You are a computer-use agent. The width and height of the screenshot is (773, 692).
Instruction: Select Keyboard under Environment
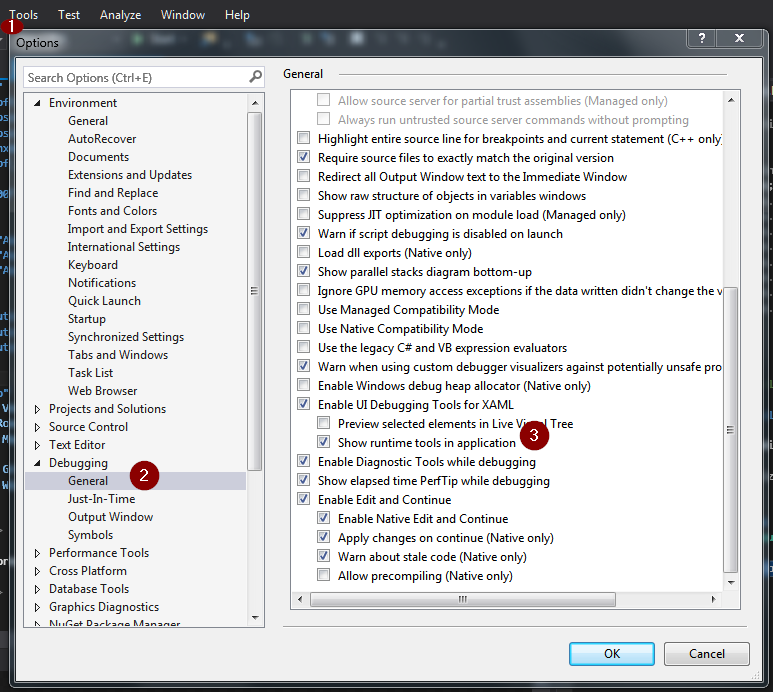tap(93, 265)
